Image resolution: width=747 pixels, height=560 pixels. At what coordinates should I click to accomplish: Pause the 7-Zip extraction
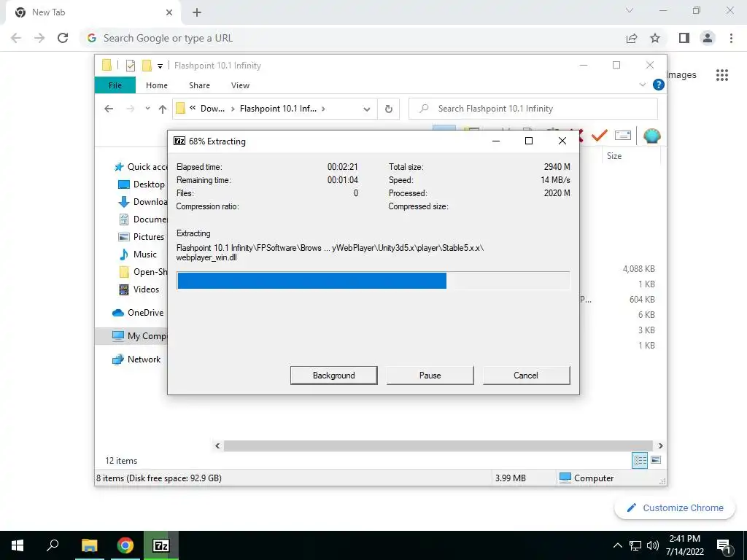tap(430, 376)
